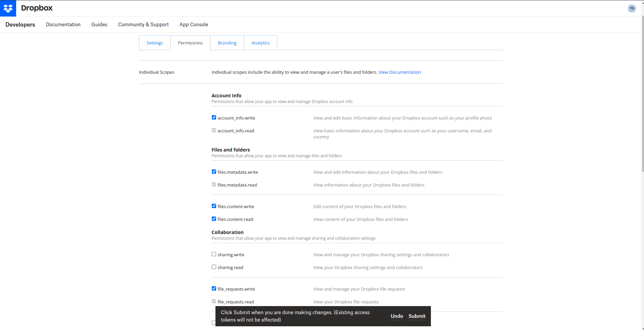Uncheck the files.metadata.write scope
Screen dimensions: 644x331
point(214,171)
